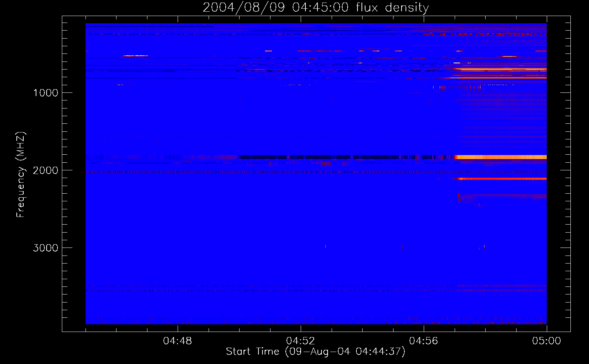
Task: Click the dark absorption band near 1800 MHz
Action: coord(346,157)
